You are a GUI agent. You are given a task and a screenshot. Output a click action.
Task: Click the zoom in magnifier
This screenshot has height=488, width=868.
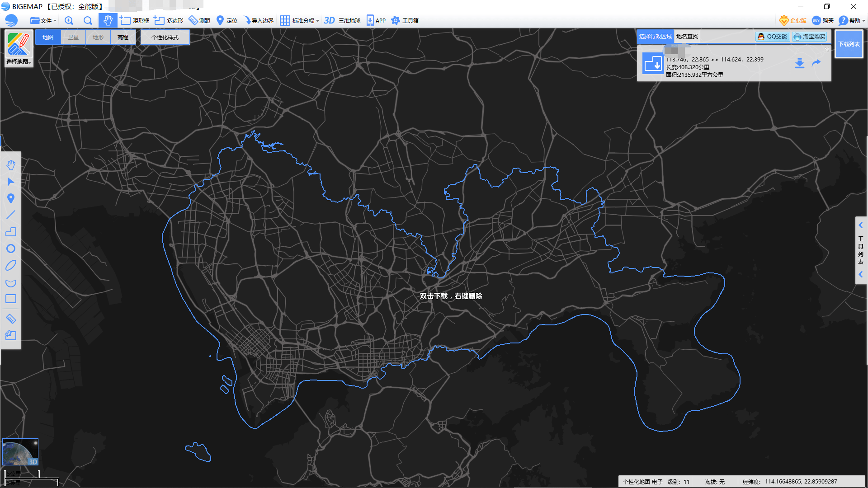pos(69,20)
